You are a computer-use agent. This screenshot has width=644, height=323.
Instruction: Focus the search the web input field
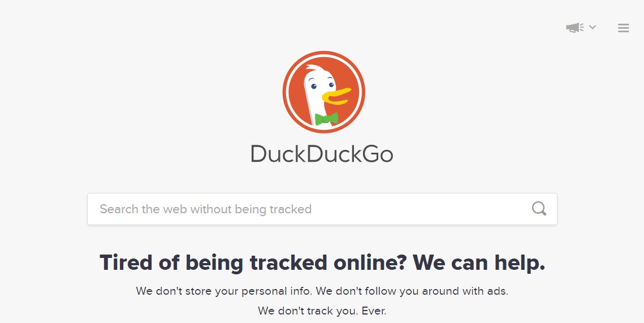[x=322, y=209]
